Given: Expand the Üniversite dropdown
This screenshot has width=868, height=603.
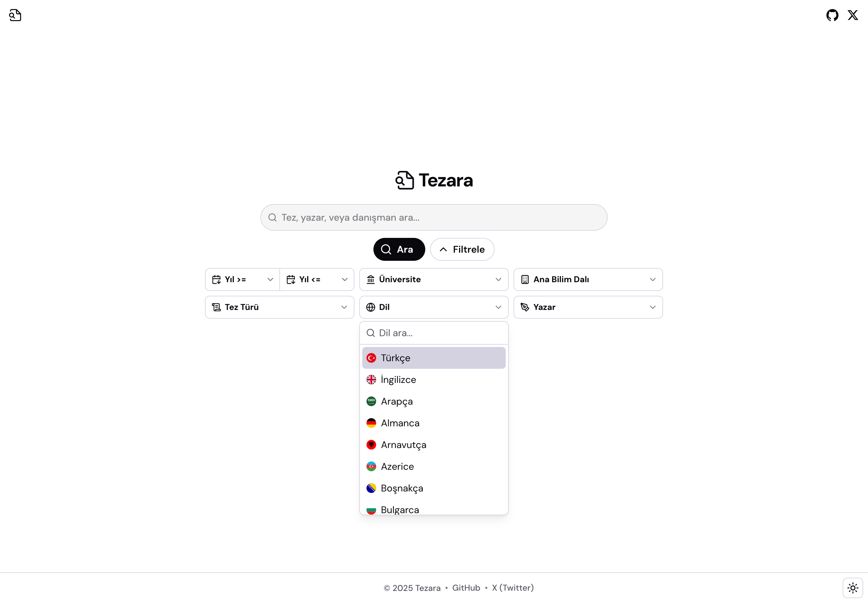Looking at the screenshot, I should coord(434,279).
